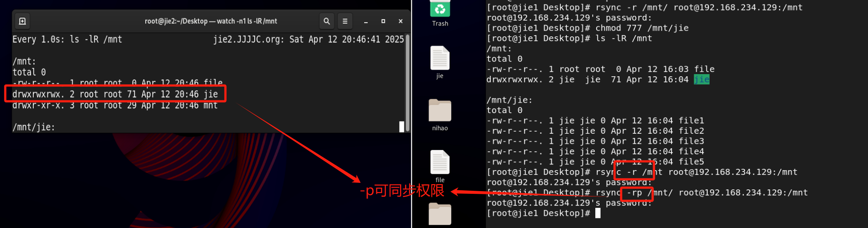Open the Trash desktop icon
The image size is (868, 228).
440,14
